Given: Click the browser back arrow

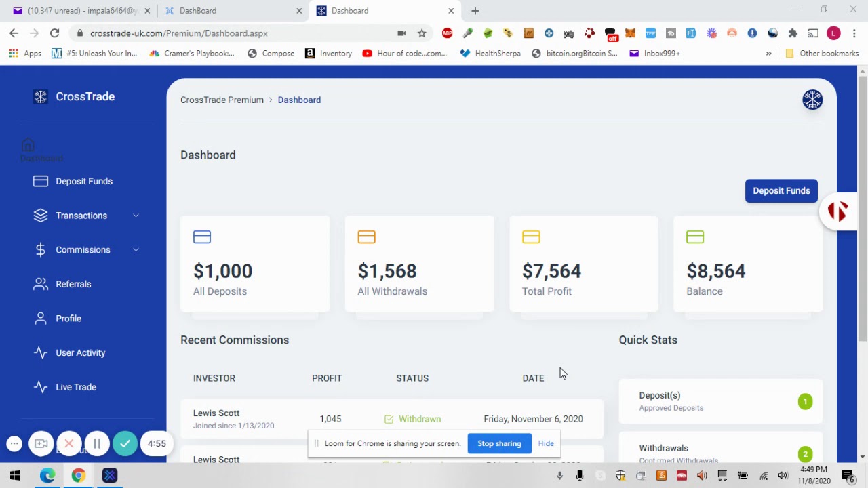Looking at the screenshot, I should [x=14, y=33].
